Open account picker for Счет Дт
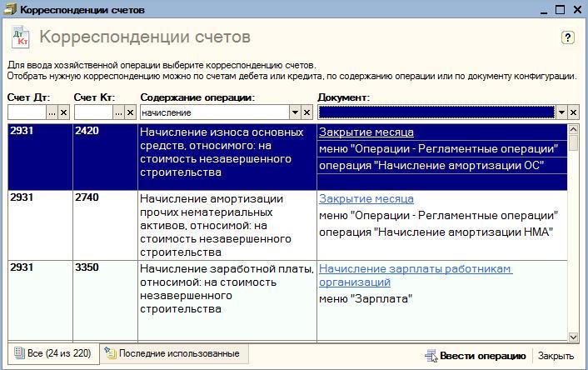 pos(52,112)
